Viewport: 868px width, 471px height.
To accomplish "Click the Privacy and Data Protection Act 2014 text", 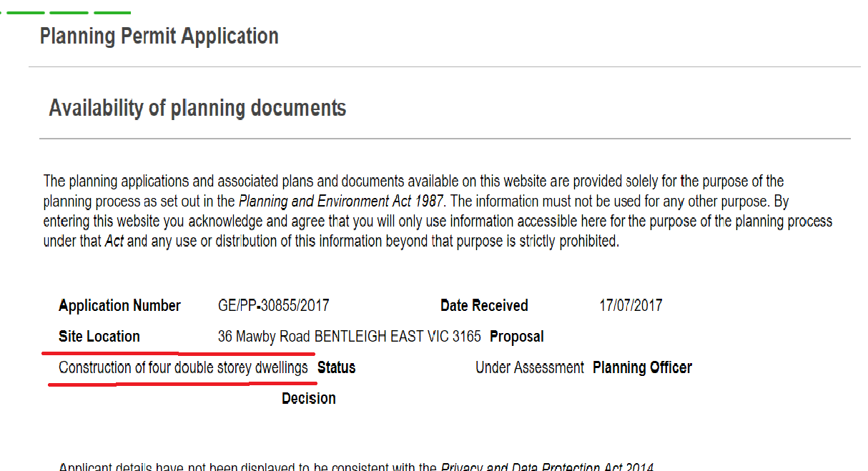I will (547, 467).
